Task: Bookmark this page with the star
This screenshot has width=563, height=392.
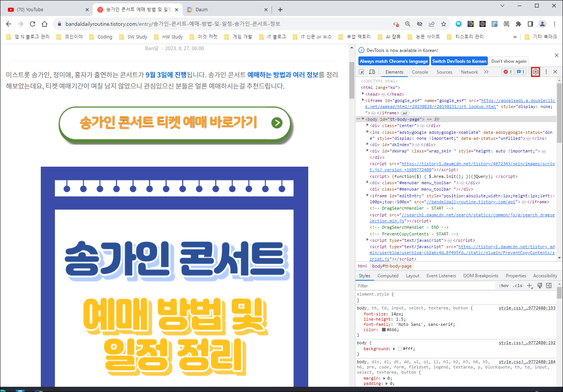Action: tap(444, 24)
